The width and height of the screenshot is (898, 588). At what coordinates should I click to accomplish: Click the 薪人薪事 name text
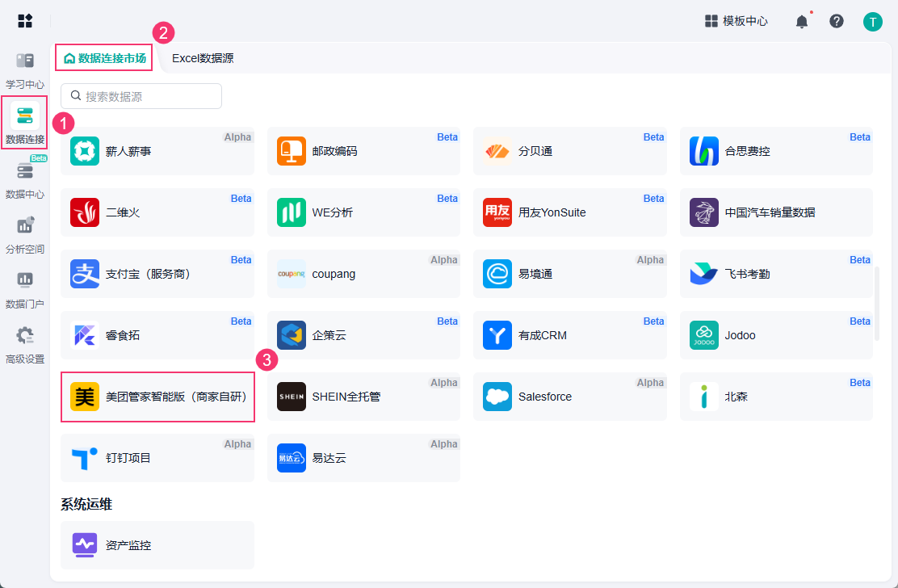(x=128, y=151)
